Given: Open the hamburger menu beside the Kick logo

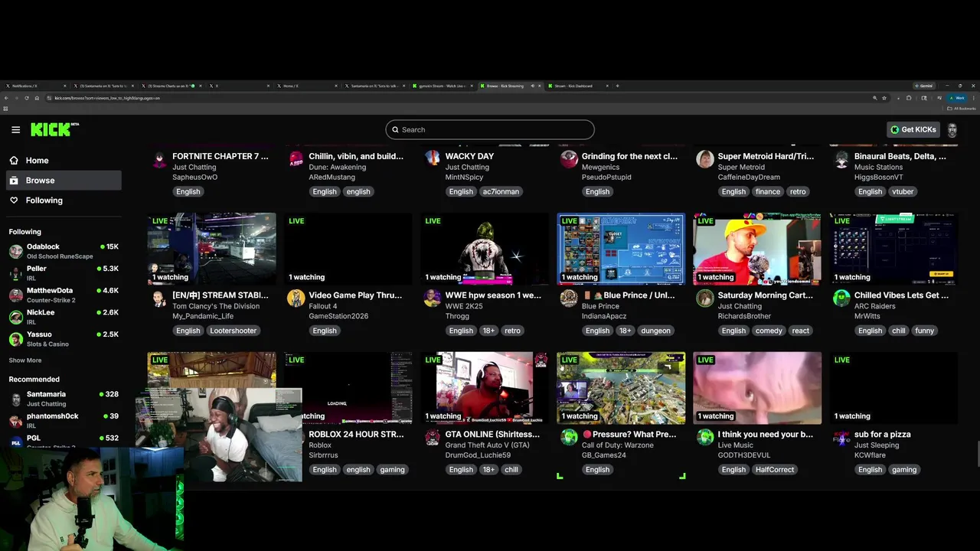Looking at the screenshot, I should (x=15, y=129).
